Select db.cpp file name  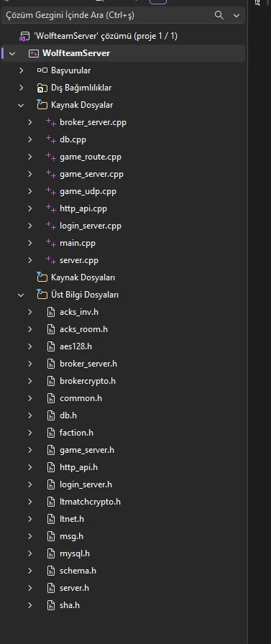coord(73,139)
